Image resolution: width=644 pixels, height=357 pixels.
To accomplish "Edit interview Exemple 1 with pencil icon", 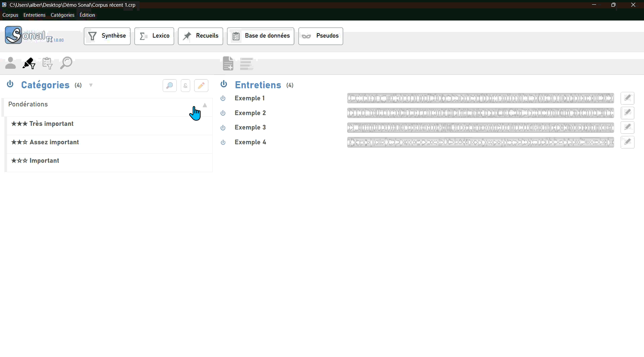I will 628,98.
